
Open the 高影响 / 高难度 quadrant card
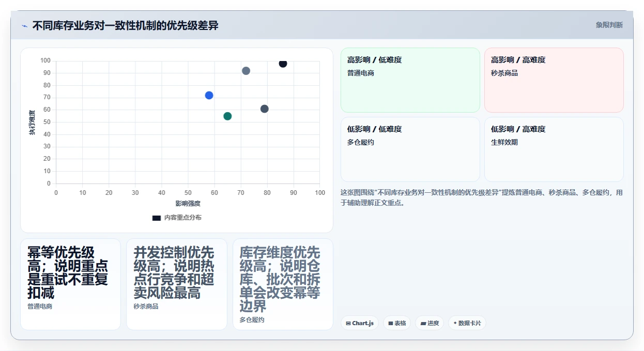pyautogui.click(x=554, y=80)
